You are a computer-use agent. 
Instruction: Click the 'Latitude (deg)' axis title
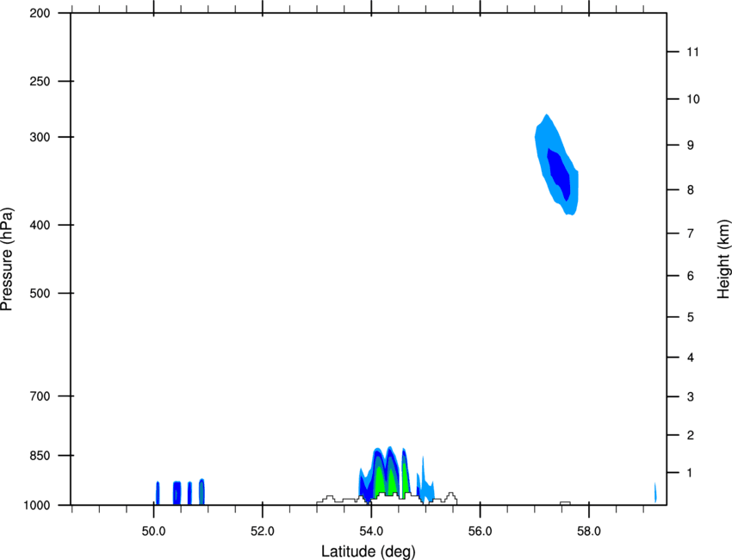click(x=368, y=551)
